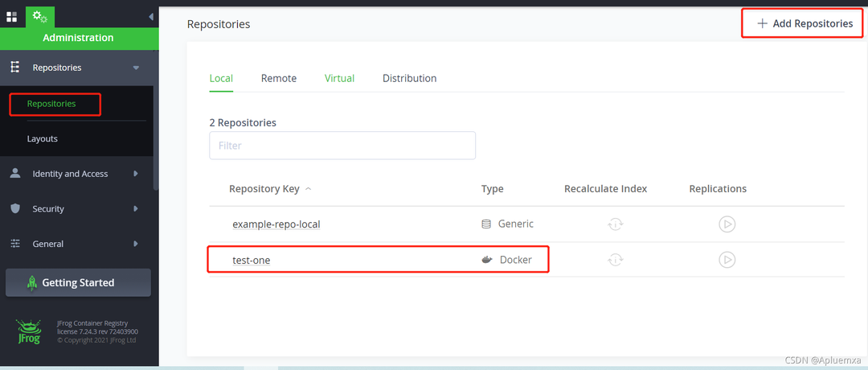Screen dimensions: 868x370
Task: Collapse the Repositories sidebar section
Action: 136,68
